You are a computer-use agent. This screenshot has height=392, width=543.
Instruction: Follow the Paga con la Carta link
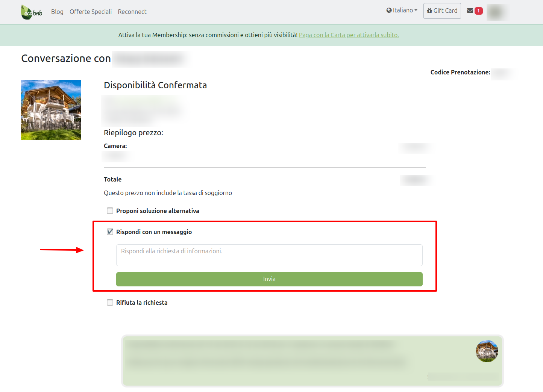[349, 35]
